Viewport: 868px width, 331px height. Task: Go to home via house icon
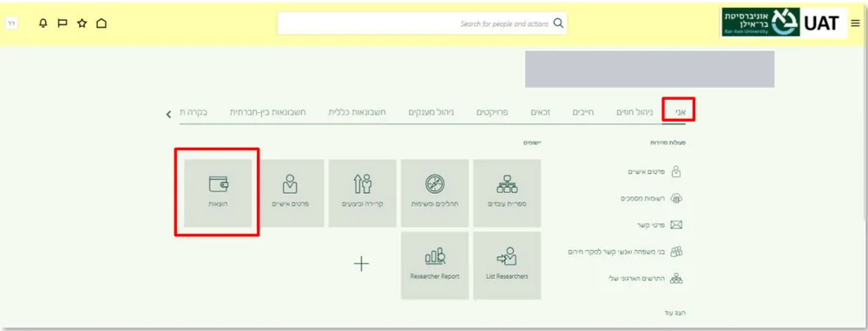click(102, 23)
